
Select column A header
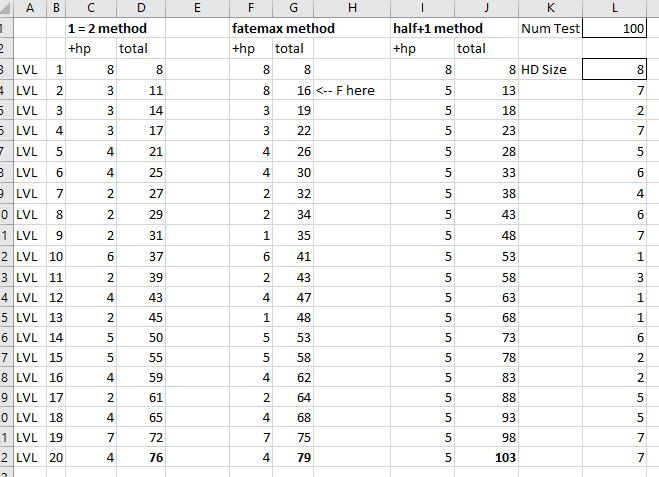point(30,8)
